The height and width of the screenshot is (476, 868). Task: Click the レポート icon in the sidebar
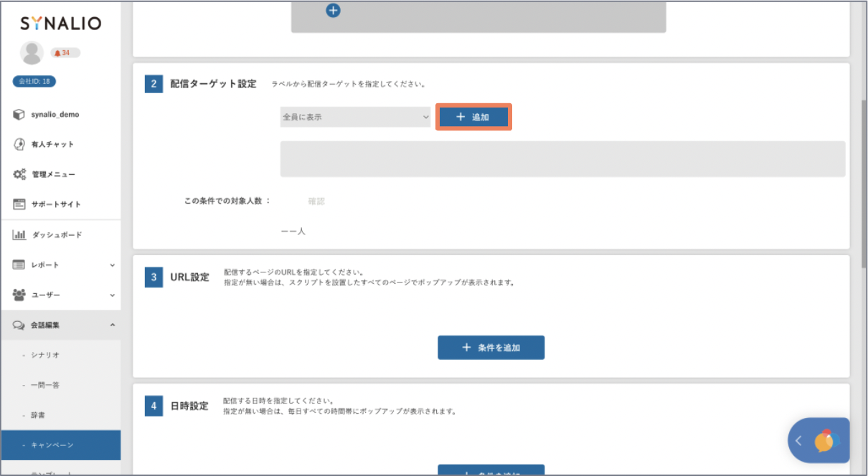[x=19, y=265]
